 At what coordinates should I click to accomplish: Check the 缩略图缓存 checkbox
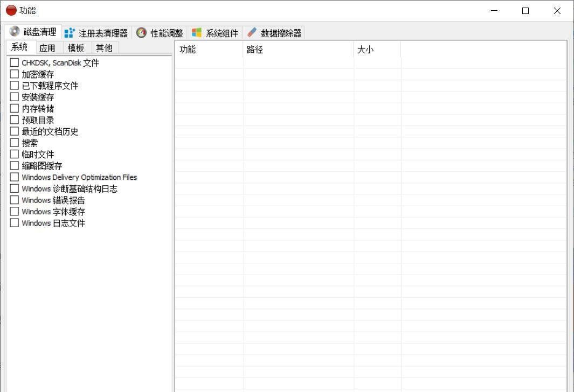(x=14, y=165)
